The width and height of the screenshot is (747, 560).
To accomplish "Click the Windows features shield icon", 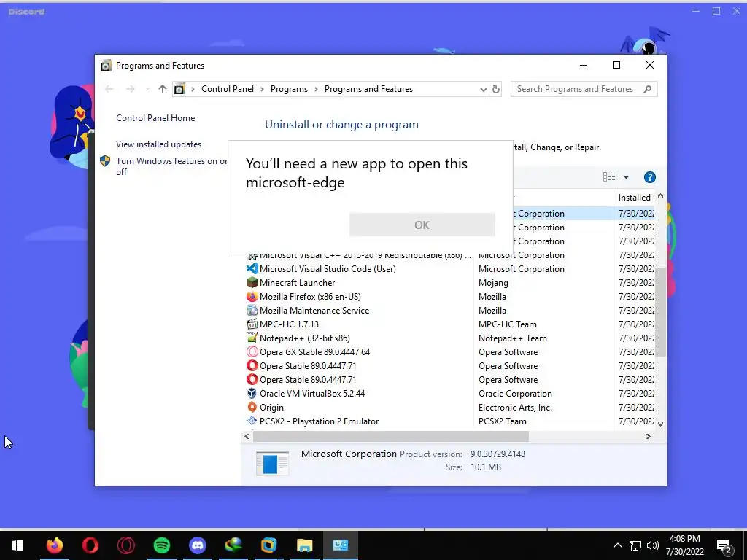I will (105, 161).
